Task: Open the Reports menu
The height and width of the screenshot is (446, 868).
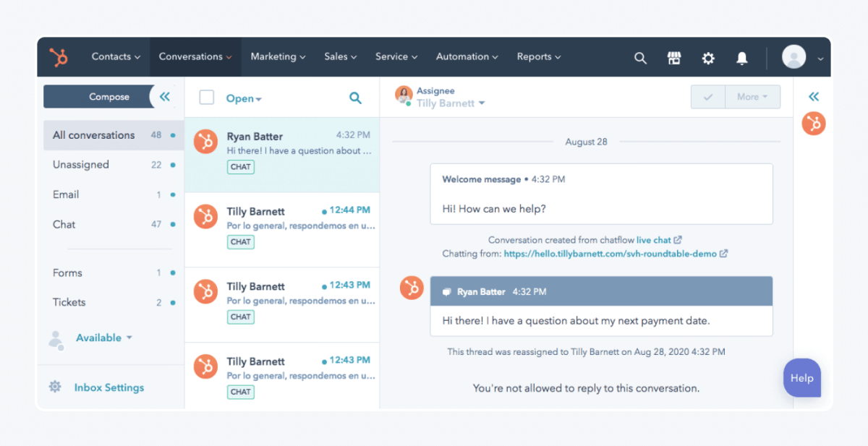Action: coord(539,56)
